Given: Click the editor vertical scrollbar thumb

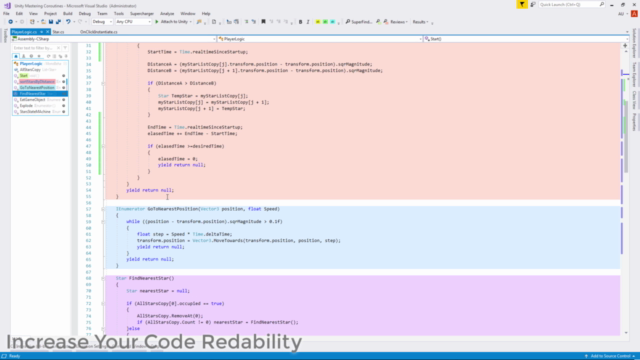Looking at the screenshot, I should pyautogui.click(x=626, y=137).
